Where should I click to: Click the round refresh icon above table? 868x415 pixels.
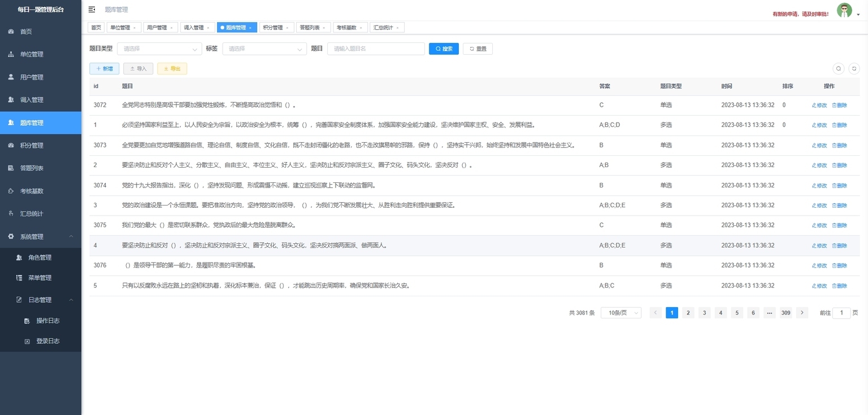click(853, 68)
